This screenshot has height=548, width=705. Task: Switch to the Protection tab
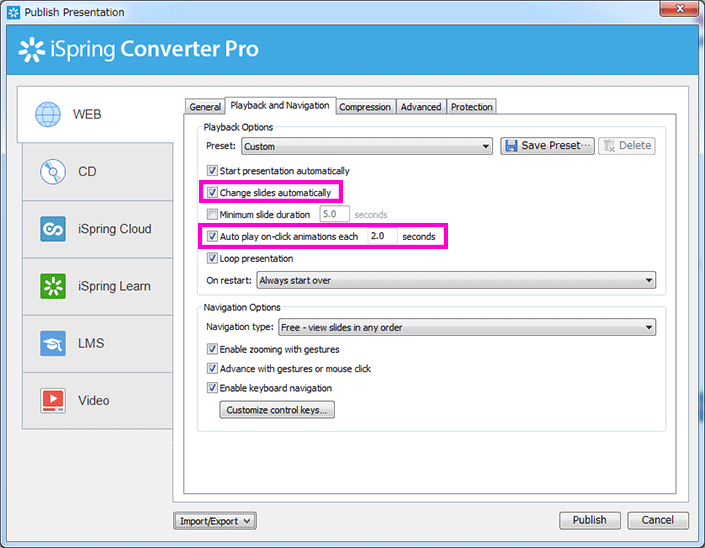472,107
